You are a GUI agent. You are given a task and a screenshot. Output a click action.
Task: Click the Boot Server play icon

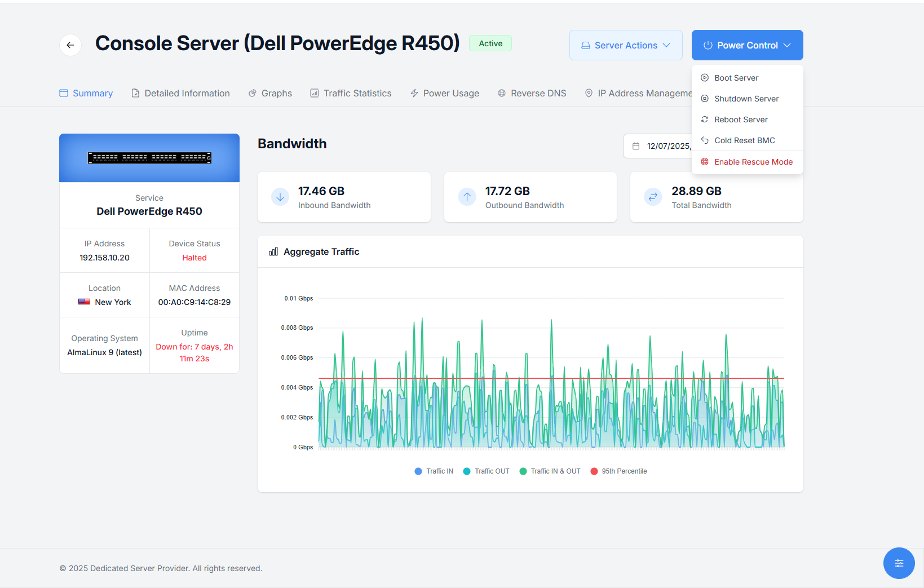click(705, 78)
